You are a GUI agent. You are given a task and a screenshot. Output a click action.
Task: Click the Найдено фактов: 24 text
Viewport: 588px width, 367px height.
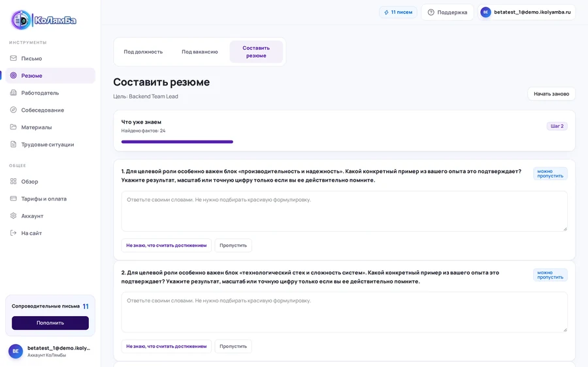(143, 131)
